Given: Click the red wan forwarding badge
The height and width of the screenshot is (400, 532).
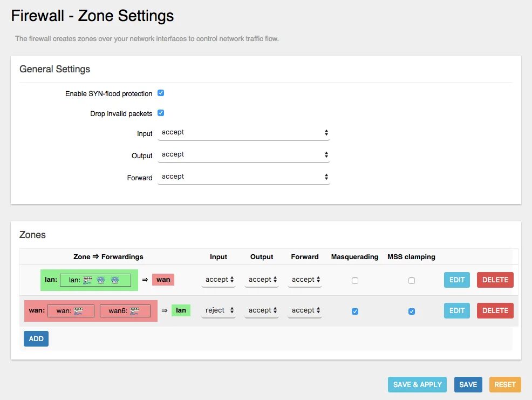Looking at the screenshot, I should (x=163, y=280).
